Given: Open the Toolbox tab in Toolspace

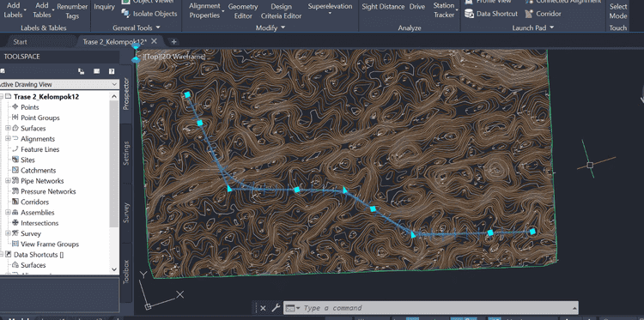Looking at the screenshot, I should pyautogui.click(x=126, y=272).
